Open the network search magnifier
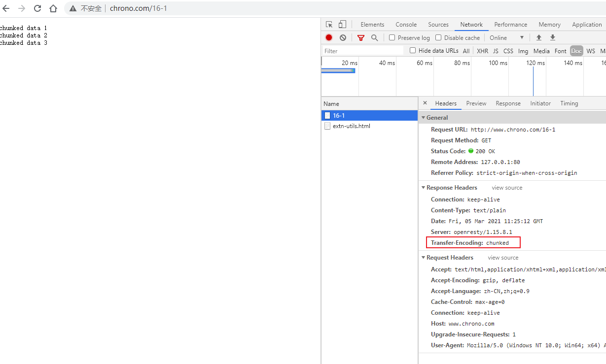Image resolution: width=606 pixels, height=364 pixels. pos(374,37)
